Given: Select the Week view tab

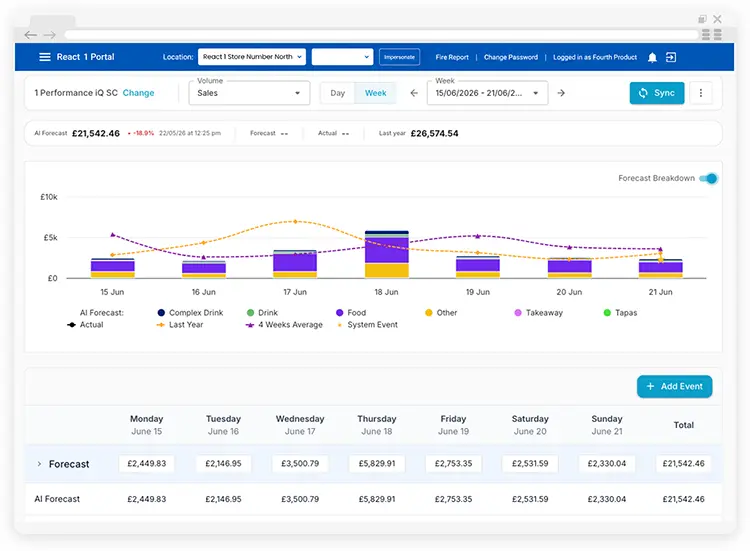Looking at the screenshot, I should [375, 93].
